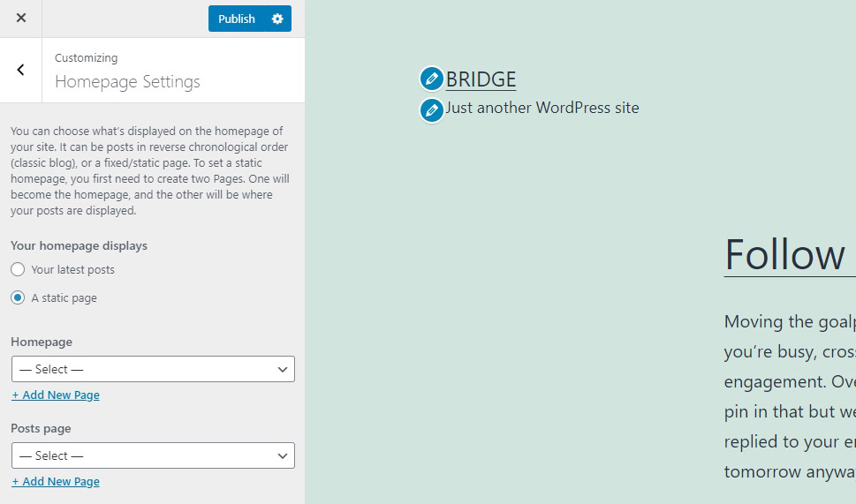This screenshot has width=856, height=504.
Task: Open publish settings gear icon
Action: click(x=277, y=19)
